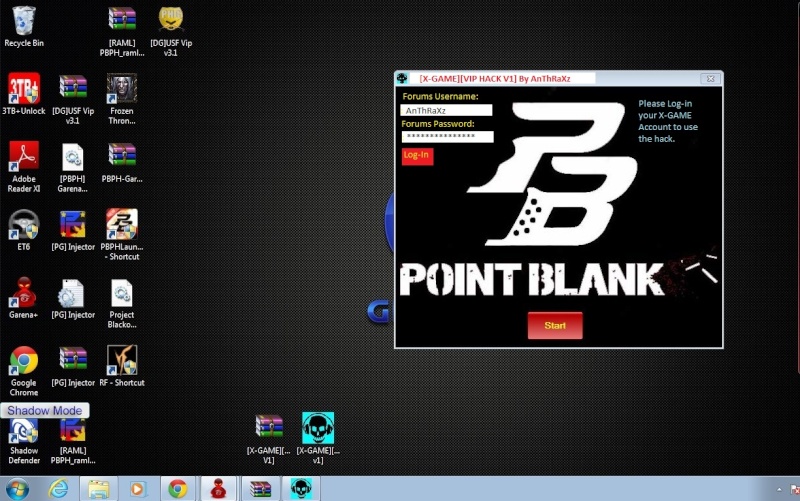The image size is (800, 501).
Task: Click the 'Forums Password:' label
Action: (438, 123)
